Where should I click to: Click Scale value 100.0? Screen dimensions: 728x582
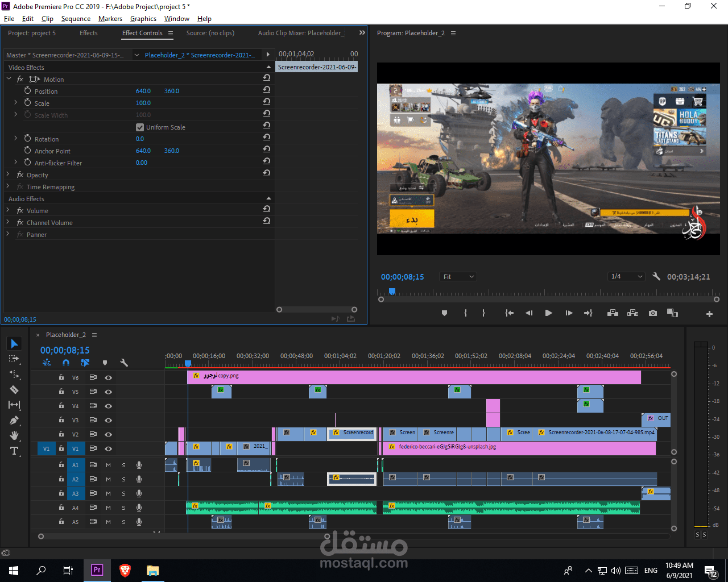(x=143, y=103)
